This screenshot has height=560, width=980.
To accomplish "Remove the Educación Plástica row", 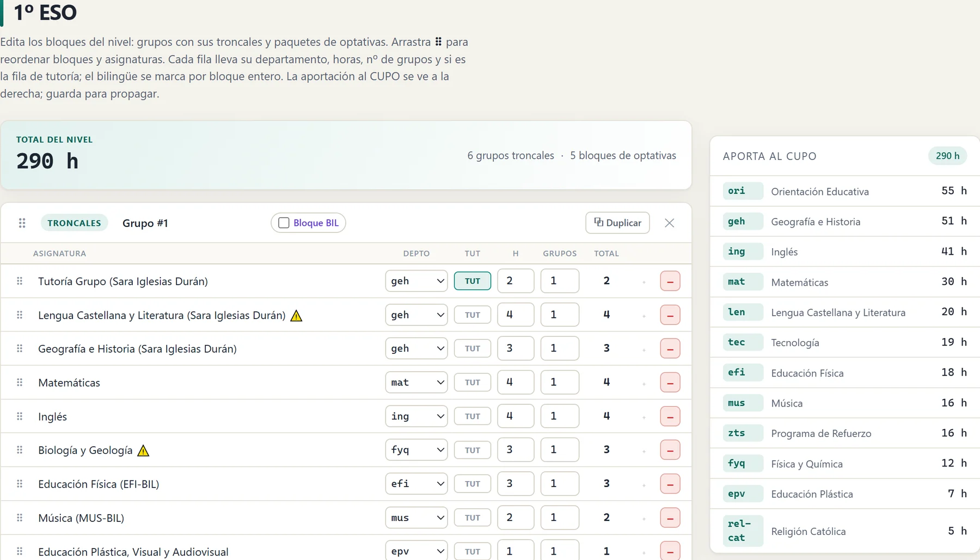I will 670,551.
